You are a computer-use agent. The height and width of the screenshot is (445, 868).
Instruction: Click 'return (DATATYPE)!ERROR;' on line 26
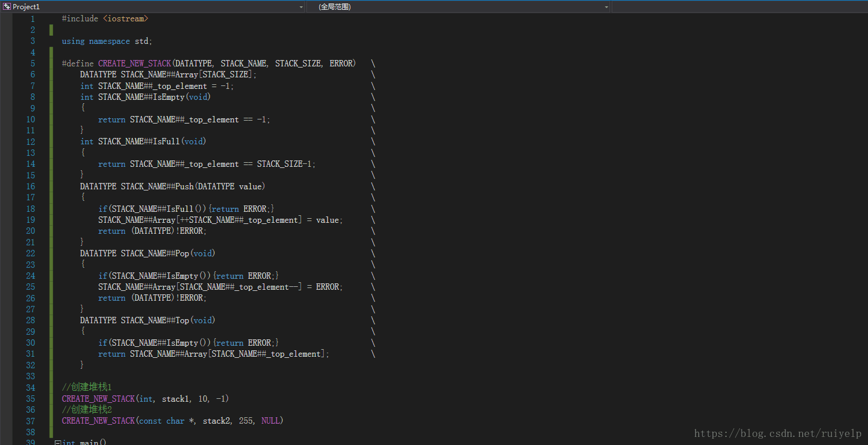click(x=152, y=298)
